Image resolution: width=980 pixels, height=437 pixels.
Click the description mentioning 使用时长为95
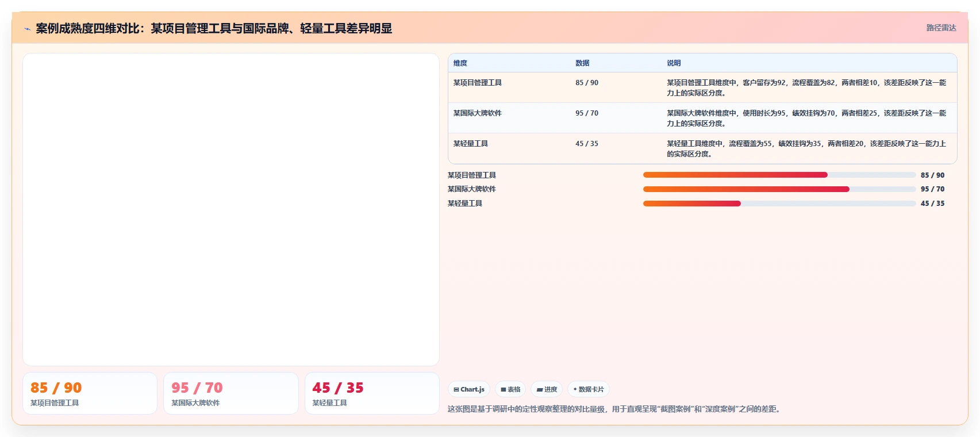pyautogui.click(x=806, y=118)
